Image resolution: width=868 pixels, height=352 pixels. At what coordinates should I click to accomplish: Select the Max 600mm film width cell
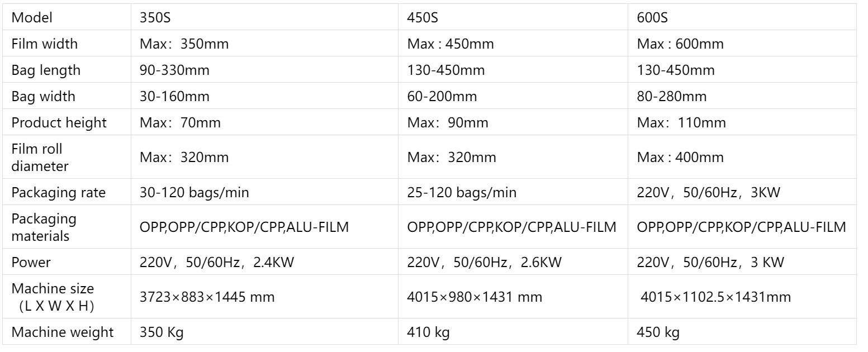[680, 44]
